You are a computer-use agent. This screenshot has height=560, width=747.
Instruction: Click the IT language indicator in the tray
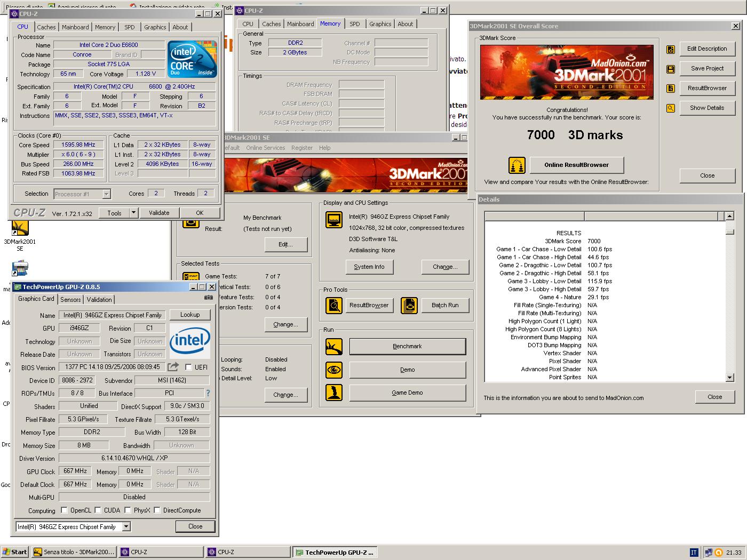[694, 553]
